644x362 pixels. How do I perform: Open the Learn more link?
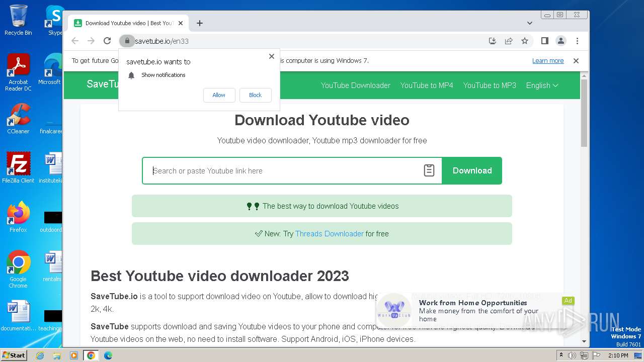tap(548, 61)
